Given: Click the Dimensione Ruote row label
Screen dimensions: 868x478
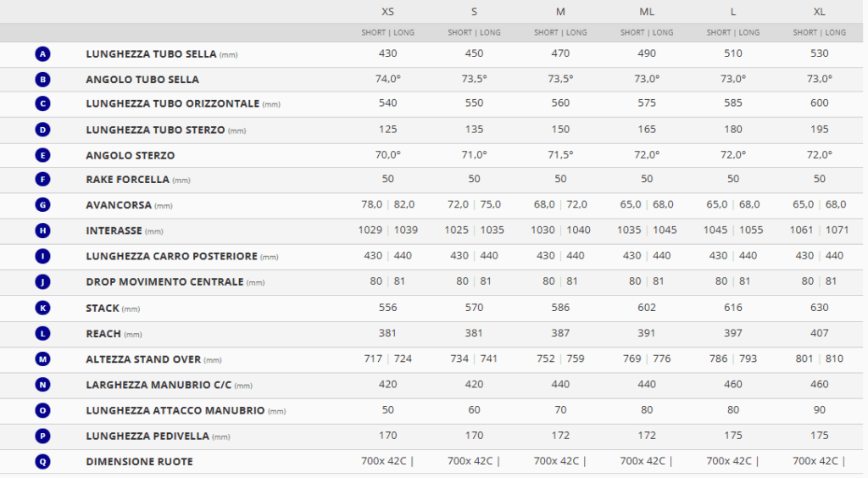Looking at the screenshot, I should pyautogui.click(x=139, y=462).
